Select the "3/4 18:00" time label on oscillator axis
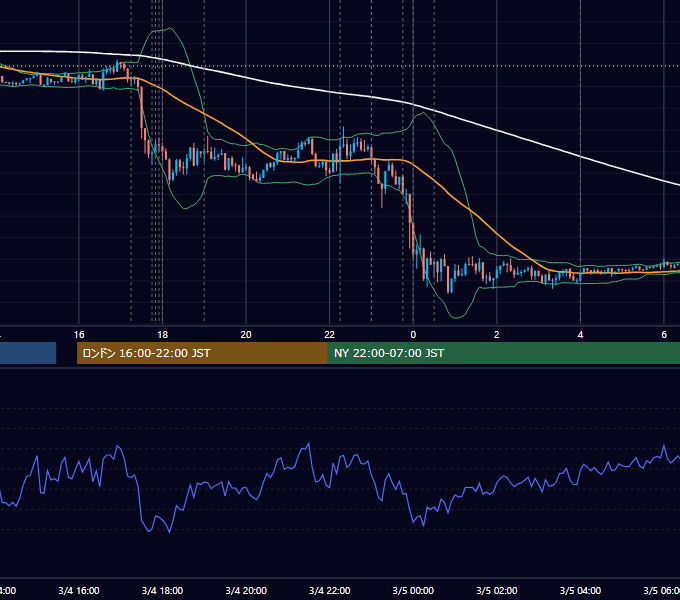 pos(162,590)
